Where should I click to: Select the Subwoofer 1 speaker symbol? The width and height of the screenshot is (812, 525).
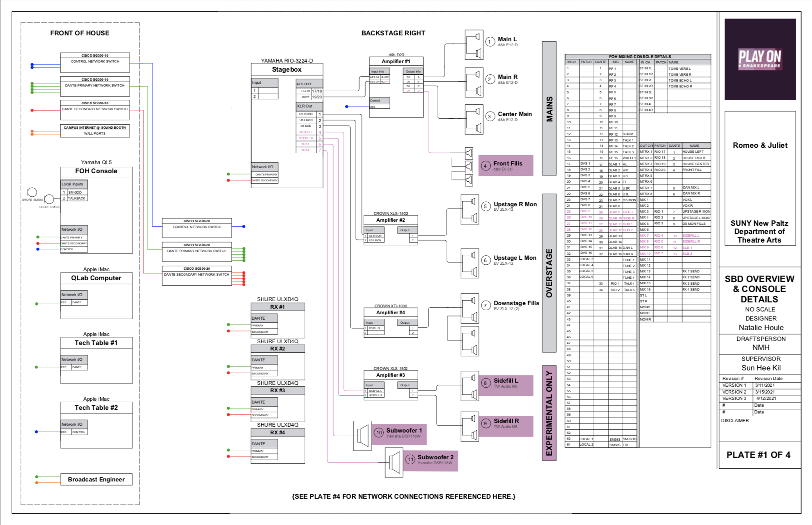point(362,436)
